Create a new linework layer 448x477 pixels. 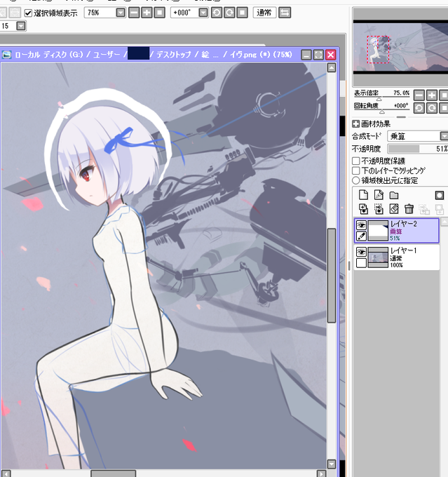(379, 195)
